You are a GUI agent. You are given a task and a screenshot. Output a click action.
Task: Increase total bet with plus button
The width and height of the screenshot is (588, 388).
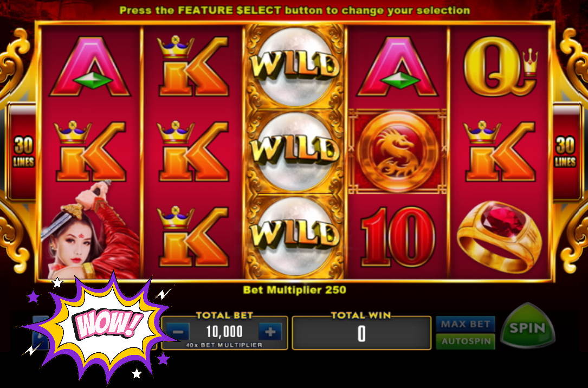click(270, 332)
